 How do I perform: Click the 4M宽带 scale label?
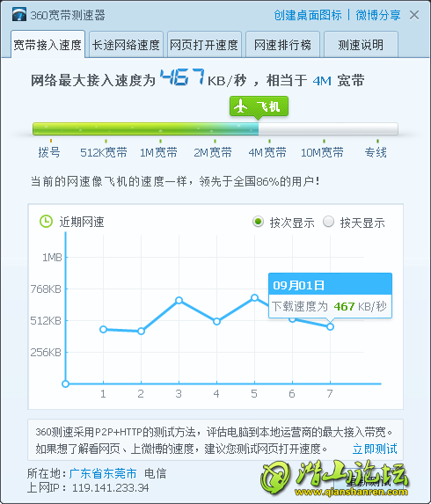tap(267, 152)
